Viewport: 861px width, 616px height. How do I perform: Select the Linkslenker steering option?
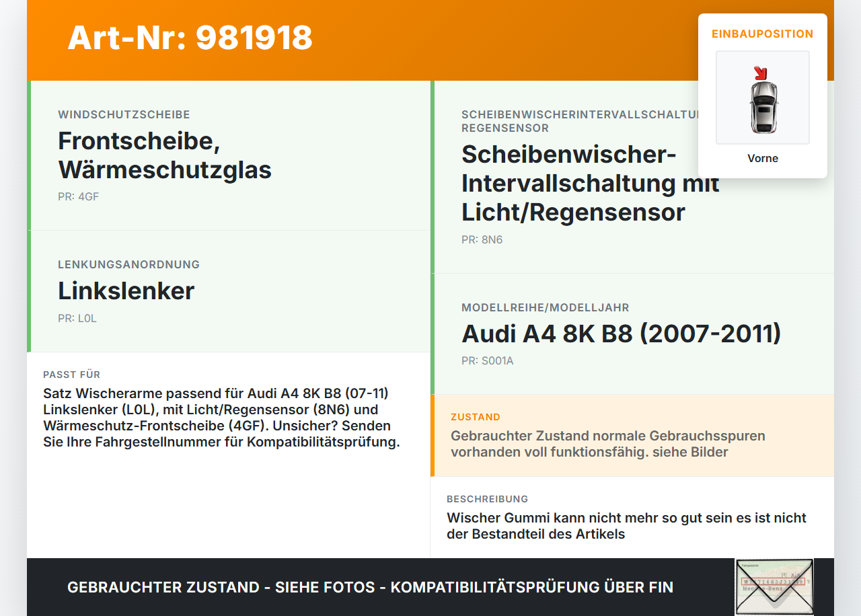(x=126, y=291)
